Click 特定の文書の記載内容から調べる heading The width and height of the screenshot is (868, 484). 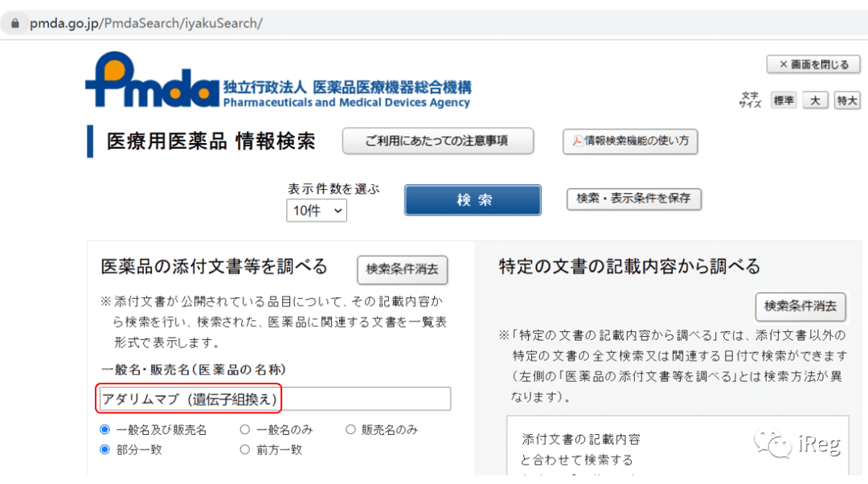click(629, 266)
